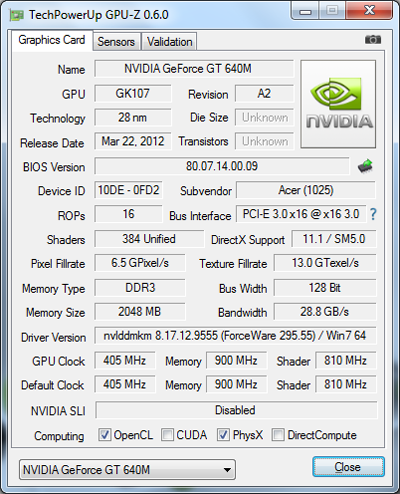This screenshot has height=494, width=400.
Task: Minimize the GPU-Z window
Action: pos(305,10)
